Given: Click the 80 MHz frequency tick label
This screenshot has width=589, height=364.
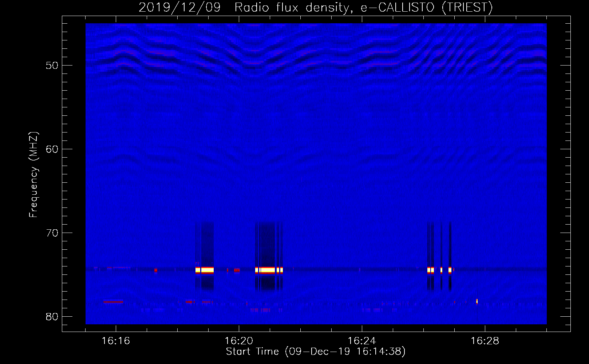Looking at the screenshot, I should click(52, 317).
